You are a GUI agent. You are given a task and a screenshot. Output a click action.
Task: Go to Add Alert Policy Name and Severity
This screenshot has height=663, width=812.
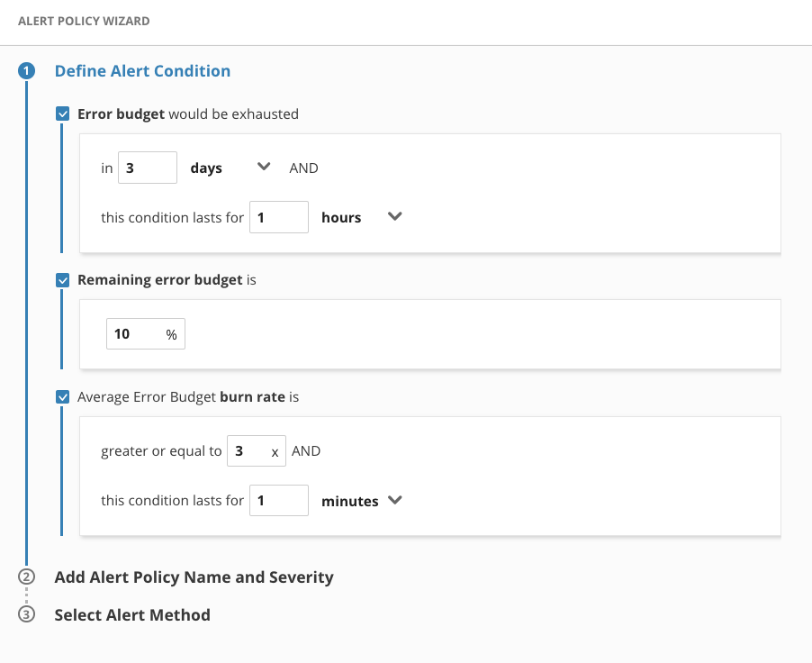pos(194,577)
